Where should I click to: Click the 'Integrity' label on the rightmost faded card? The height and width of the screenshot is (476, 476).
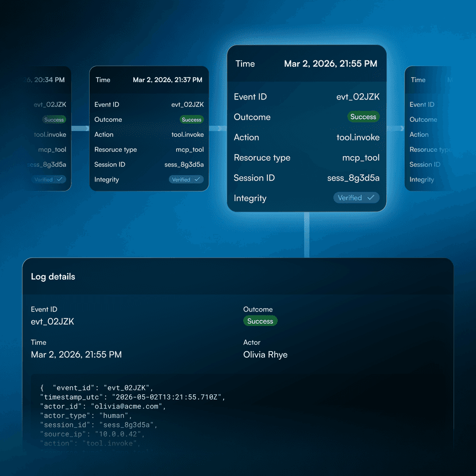[x=421, y=180]
